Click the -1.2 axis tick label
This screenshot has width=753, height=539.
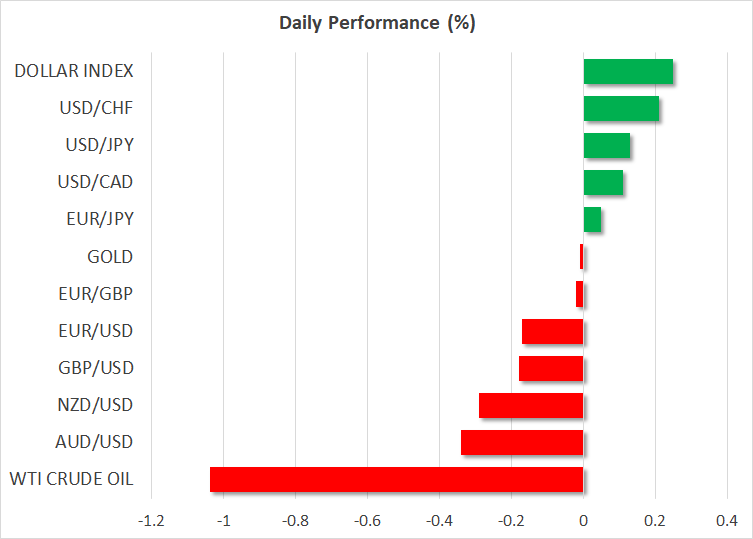pos(151,521)
